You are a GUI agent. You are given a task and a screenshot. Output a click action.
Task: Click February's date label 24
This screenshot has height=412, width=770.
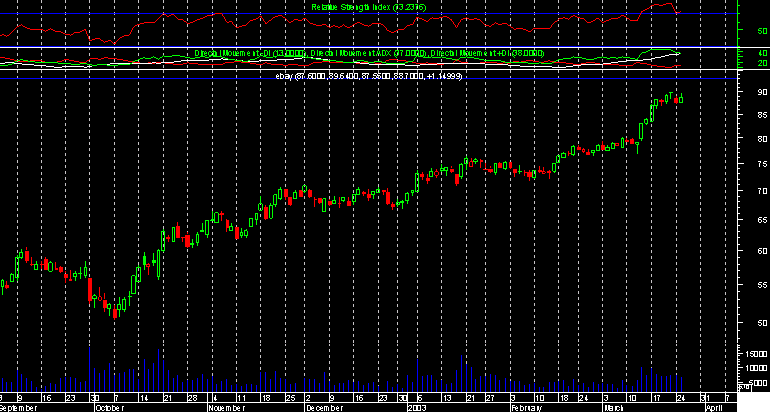pos(583,398)
